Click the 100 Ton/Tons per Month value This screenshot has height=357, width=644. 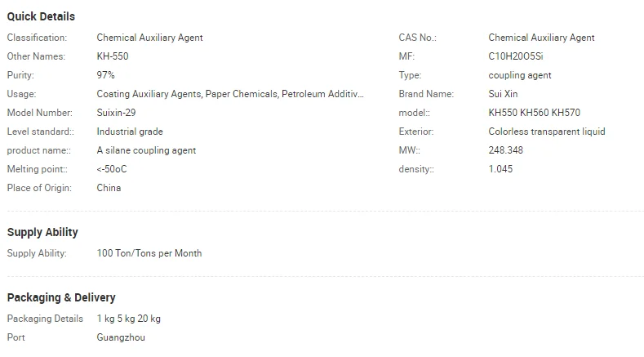click(149, 253)
